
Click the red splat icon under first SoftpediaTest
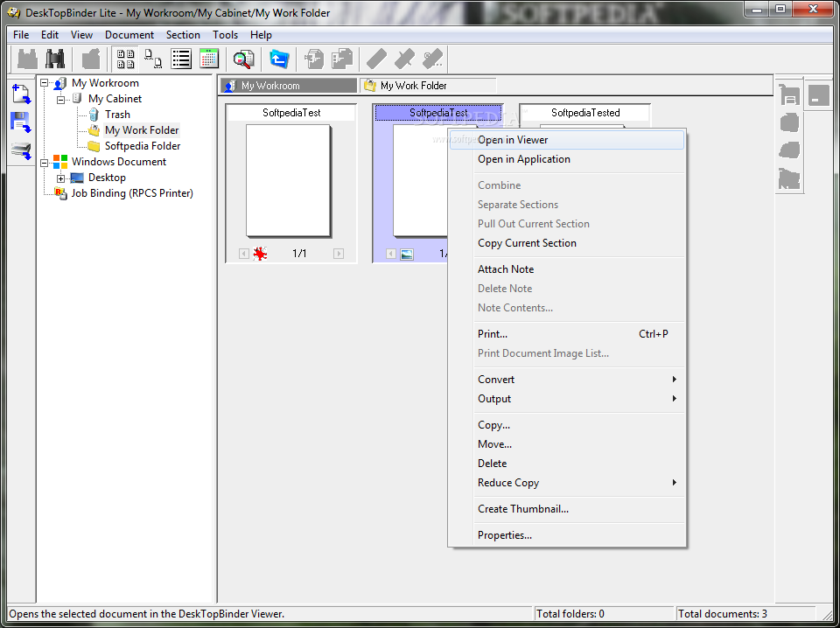click(x=260, y=254)
